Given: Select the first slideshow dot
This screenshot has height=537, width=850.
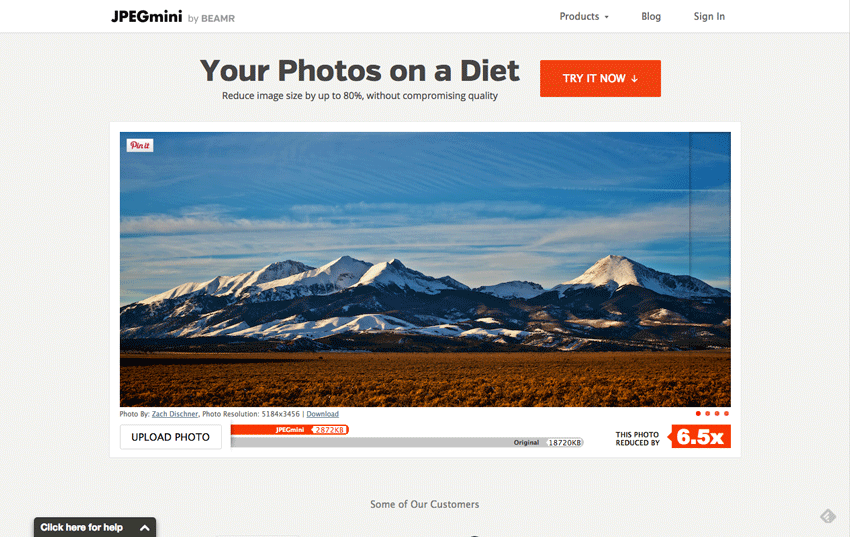Looking at the screenshot, I should (698, 413).
